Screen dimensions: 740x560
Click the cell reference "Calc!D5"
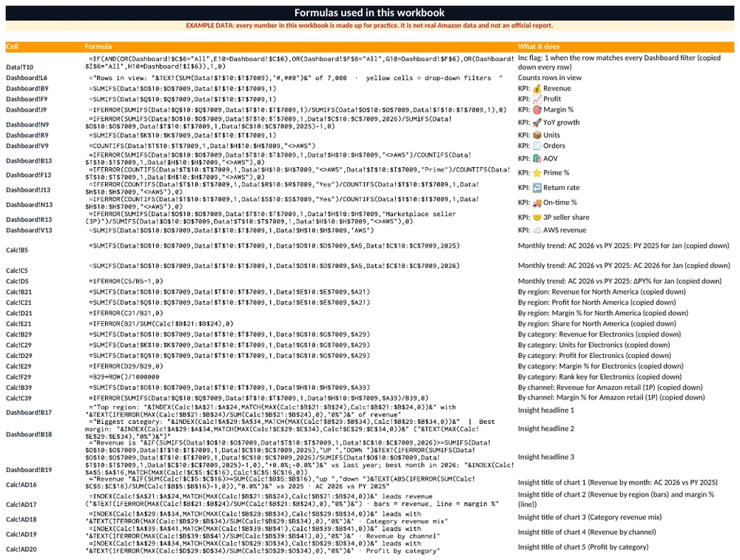tap(18, 281)
